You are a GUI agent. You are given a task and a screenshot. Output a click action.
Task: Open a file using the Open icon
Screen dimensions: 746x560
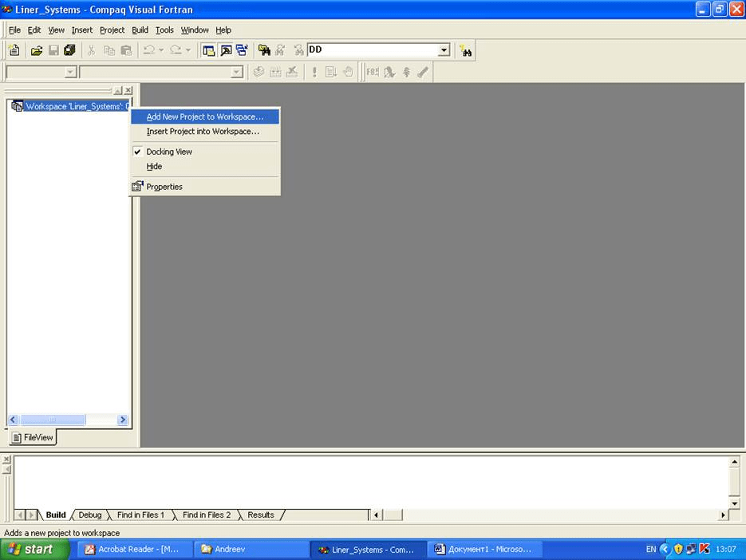click(x=37, y=49)
